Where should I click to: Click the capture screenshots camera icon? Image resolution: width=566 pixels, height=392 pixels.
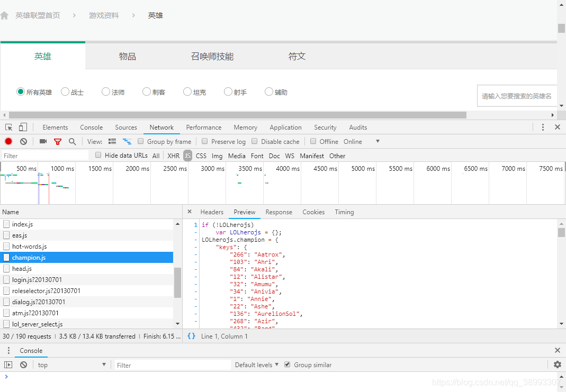(x=43, y=141)
